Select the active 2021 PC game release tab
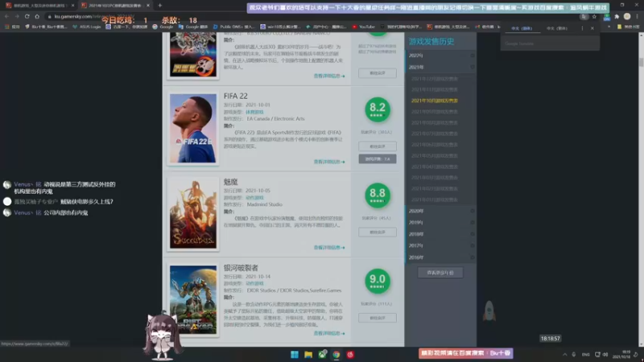Viewport: 644px width, 362px height. [x=115, y=6]
